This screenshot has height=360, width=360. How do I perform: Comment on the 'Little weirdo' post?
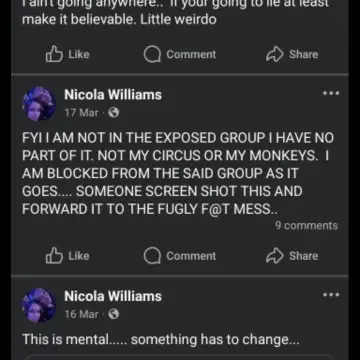[180, 54]
